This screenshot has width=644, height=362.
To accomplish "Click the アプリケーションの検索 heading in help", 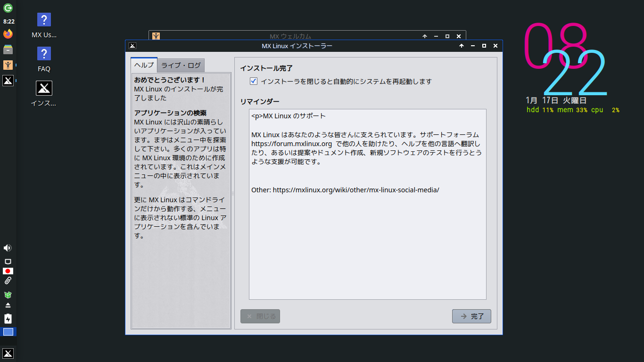I will pyautogui.click(x=170, y=113).
